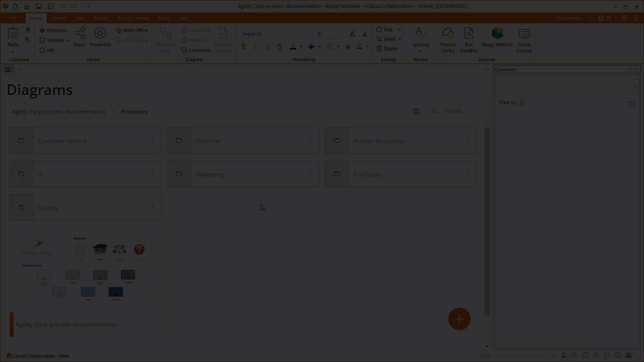
Task: Click the Cut scissors icon
Action: [28, 30]
